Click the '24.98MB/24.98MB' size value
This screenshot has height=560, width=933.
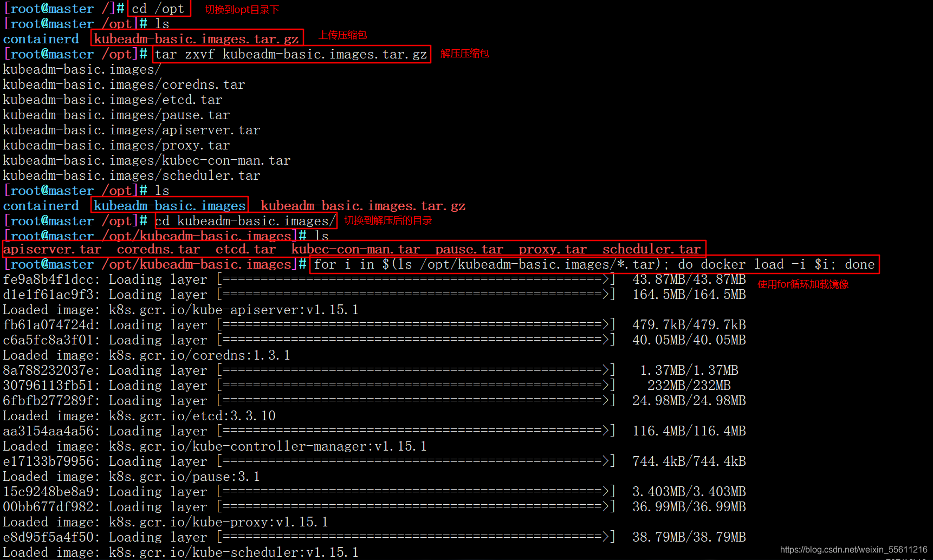coord(689,401)
